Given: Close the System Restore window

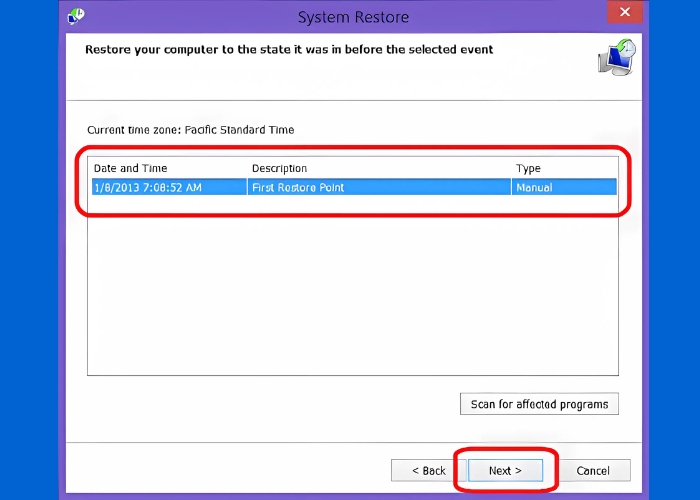Looking at the screenshot, I should [625, 14].
